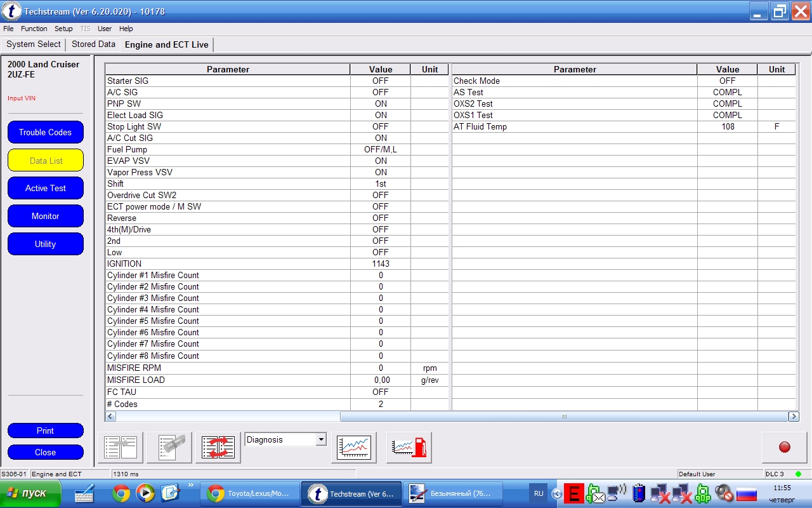Select the Vapor Press VSV parameter row
The height and width of the screenshot is (508, 812).
pos(277,172)
